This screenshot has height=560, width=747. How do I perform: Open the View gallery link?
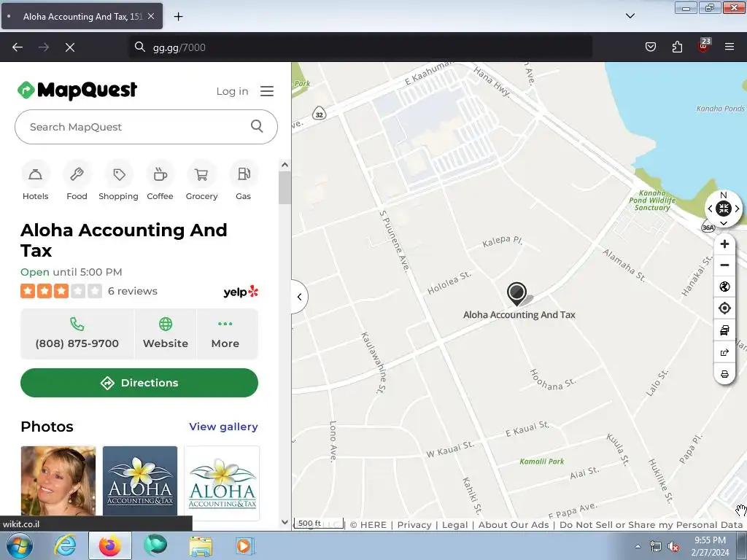click(x=223, y=427)
